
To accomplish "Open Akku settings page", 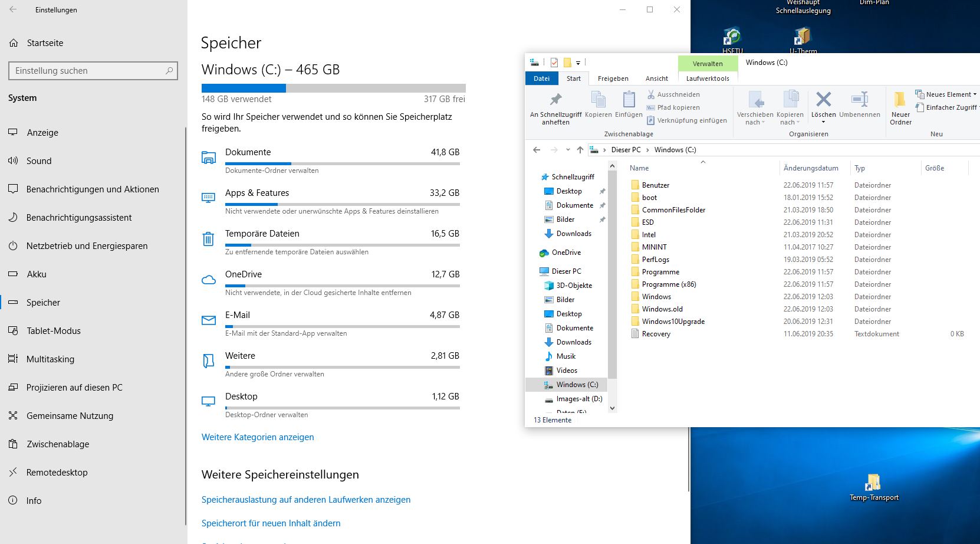I will 36,274.
